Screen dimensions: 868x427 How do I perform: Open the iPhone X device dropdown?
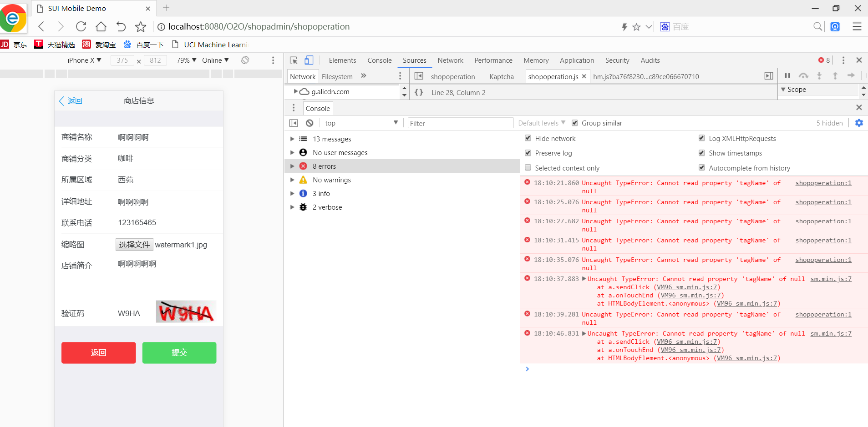coord(84,60)
